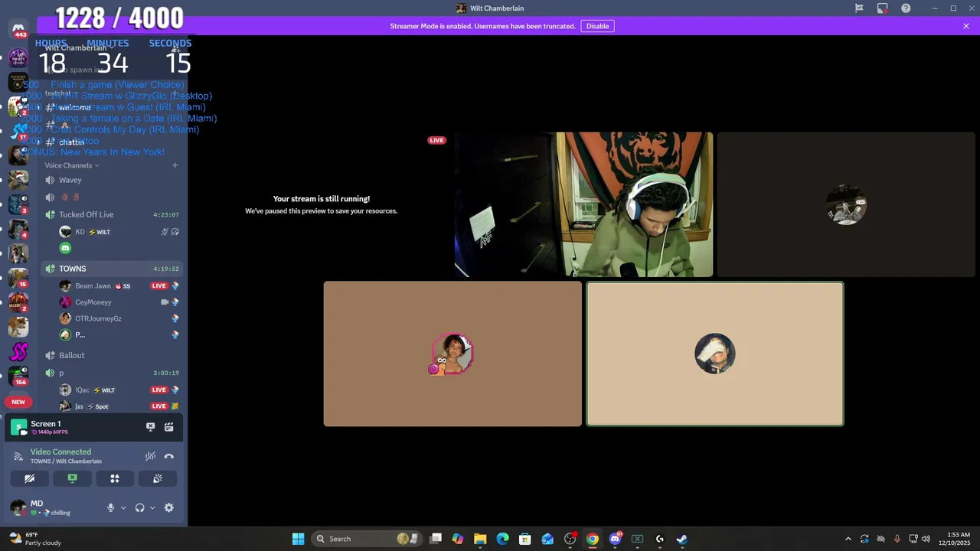Screen dimensions: 980x551
Task: Open the soundboard button
Action: [158, 478]
